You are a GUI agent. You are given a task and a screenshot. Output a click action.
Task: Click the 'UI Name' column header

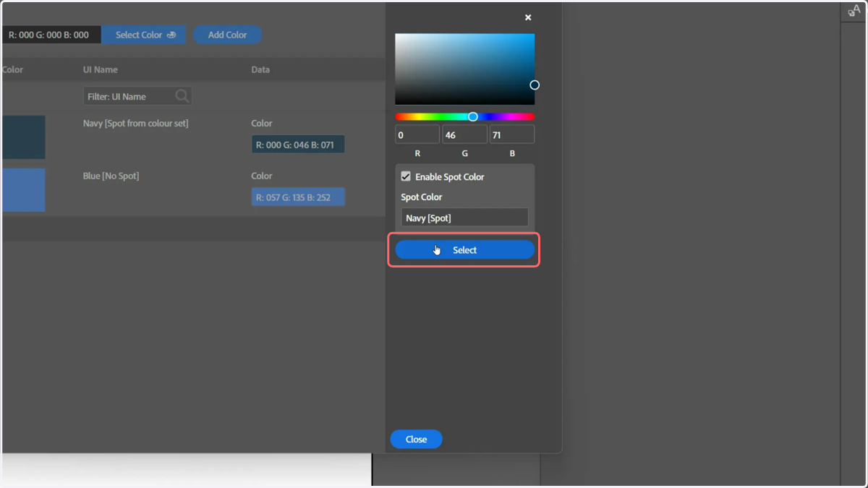click(x=101, y=69)
